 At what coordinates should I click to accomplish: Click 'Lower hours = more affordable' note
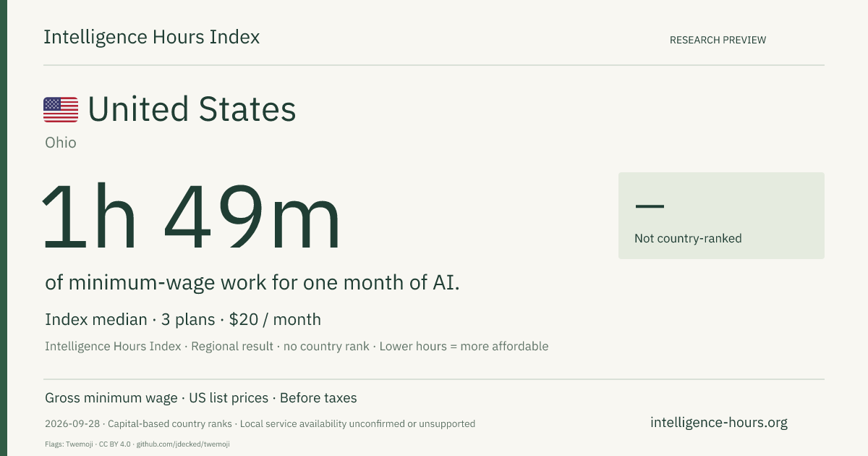click(464, 346)
